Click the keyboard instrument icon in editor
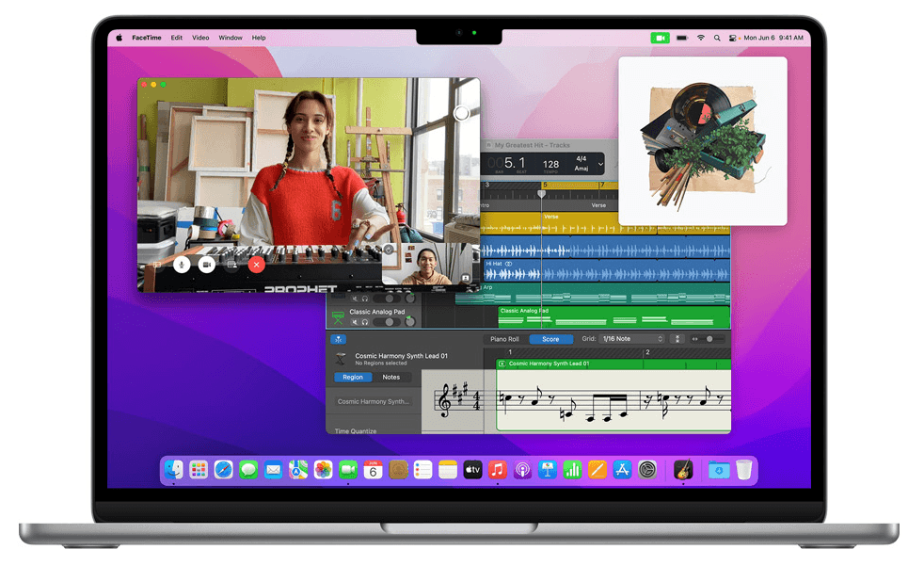The width and height of the screenshot is (924, 566). (341, 359)
